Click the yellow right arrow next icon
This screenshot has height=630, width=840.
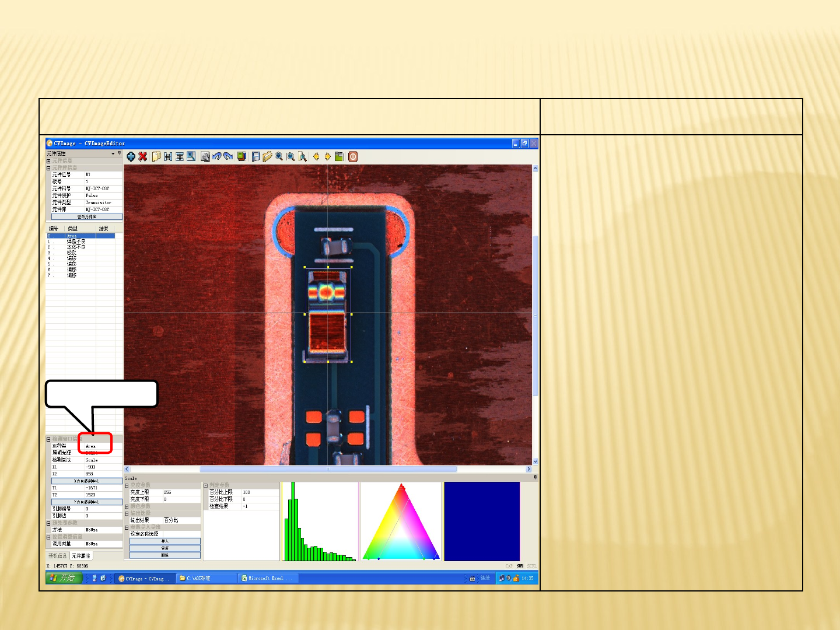click(x=328, y=156)
